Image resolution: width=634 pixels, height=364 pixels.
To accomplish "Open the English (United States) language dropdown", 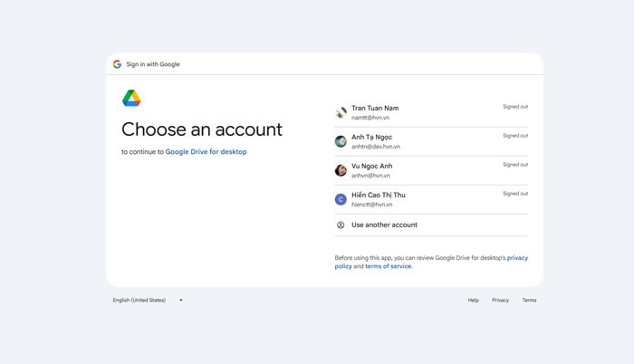I will point(139,300).
